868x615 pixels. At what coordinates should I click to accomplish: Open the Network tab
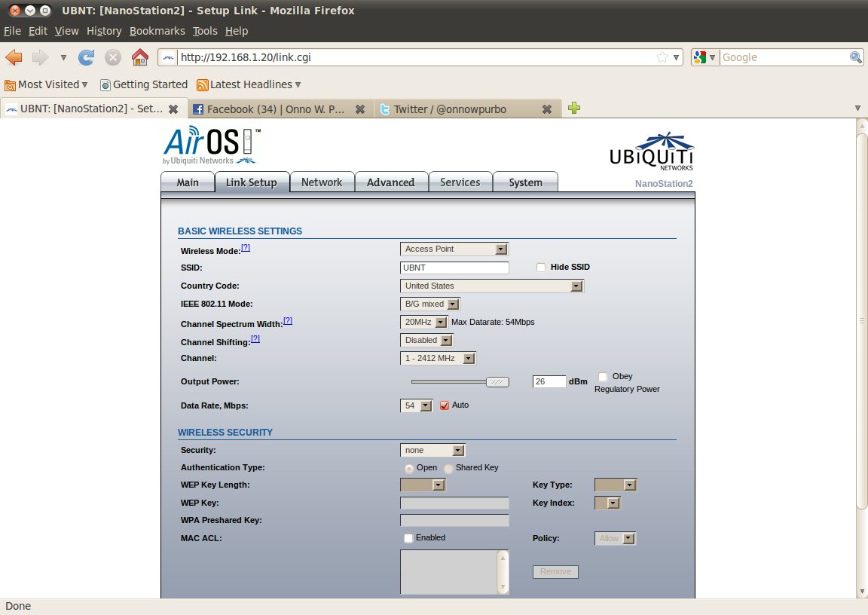click(x=322, y=182)
